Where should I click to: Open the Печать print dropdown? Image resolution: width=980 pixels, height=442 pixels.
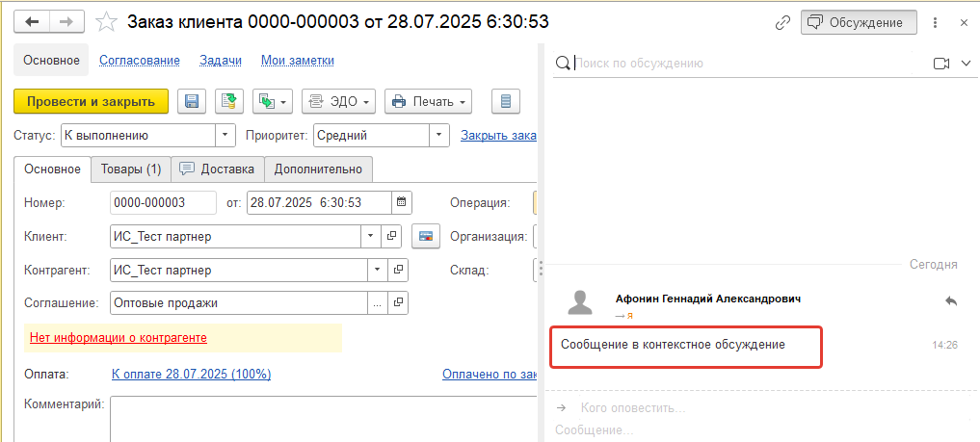(x=428, y=101)
